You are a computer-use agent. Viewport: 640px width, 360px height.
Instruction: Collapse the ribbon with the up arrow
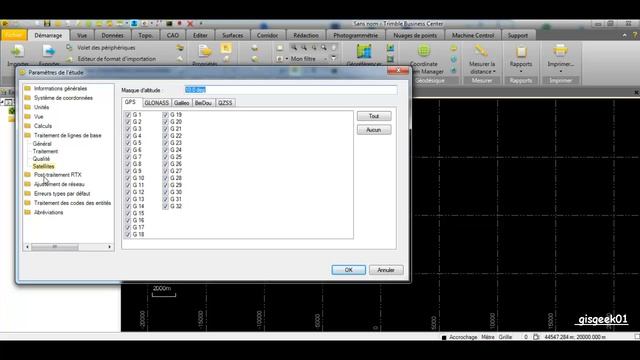(624, 36)
